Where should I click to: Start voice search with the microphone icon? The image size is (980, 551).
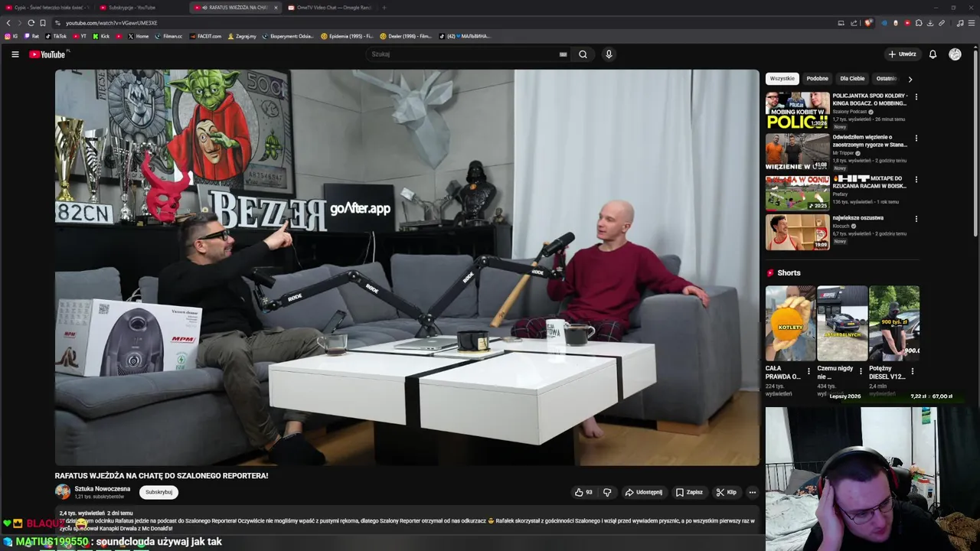coord(609,54)
